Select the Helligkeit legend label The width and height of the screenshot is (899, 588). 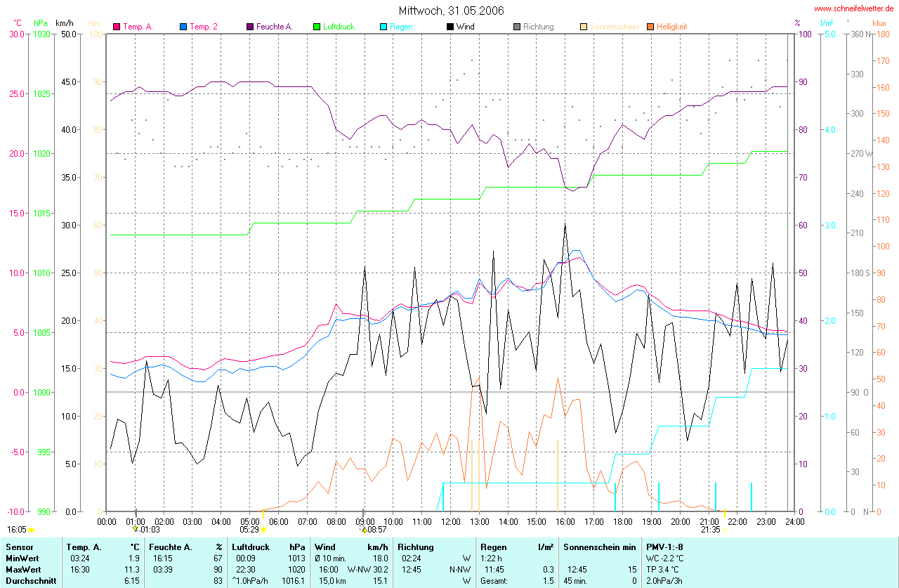click(672, 27)
